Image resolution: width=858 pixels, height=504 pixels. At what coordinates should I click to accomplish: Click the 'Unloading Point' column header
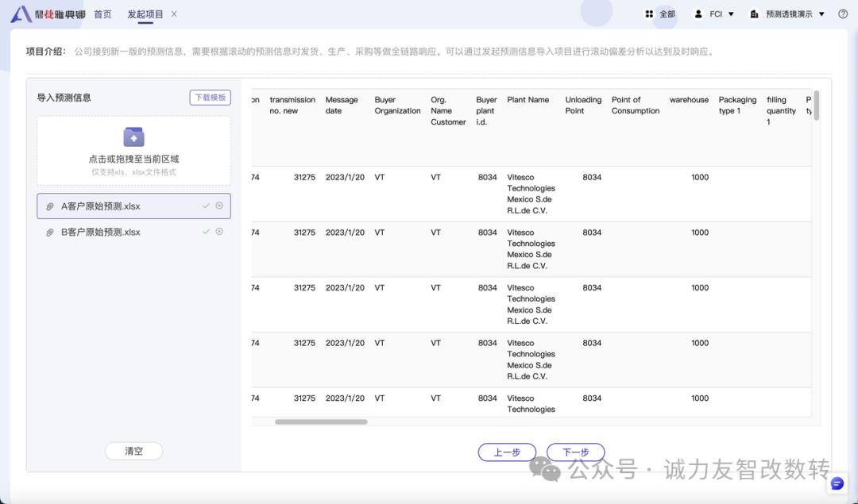[x=583, y=106]
